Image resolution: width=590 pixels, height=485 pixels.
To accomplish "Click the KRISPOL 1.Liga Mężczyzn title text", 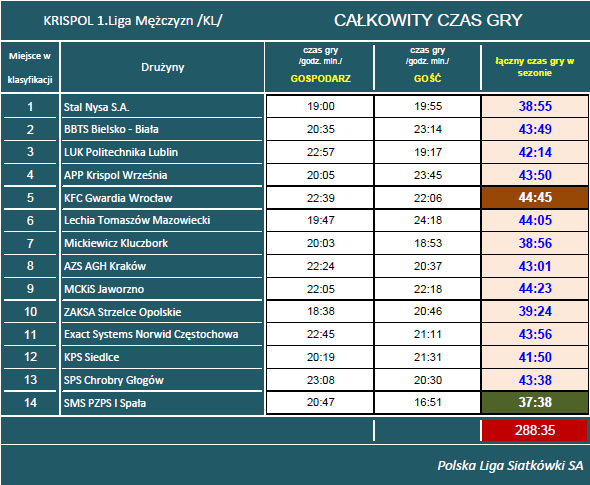I will point(132,21).
